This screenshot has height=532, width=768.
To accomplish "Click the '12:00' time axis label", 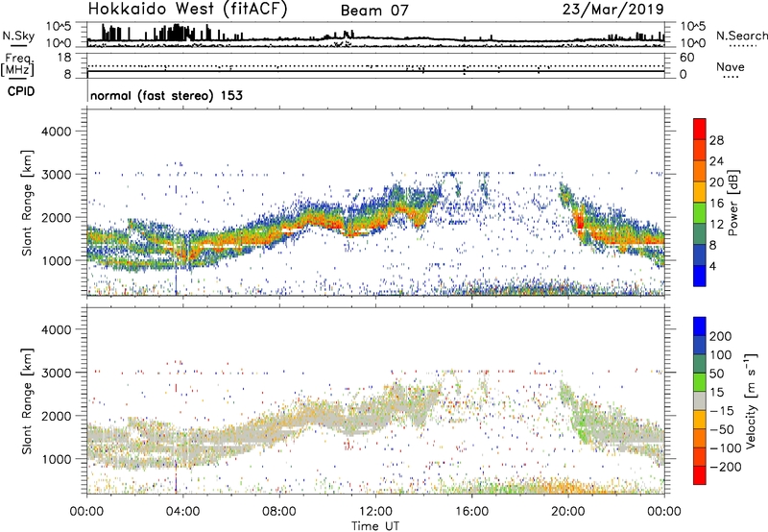I will [x=375, y=512].
